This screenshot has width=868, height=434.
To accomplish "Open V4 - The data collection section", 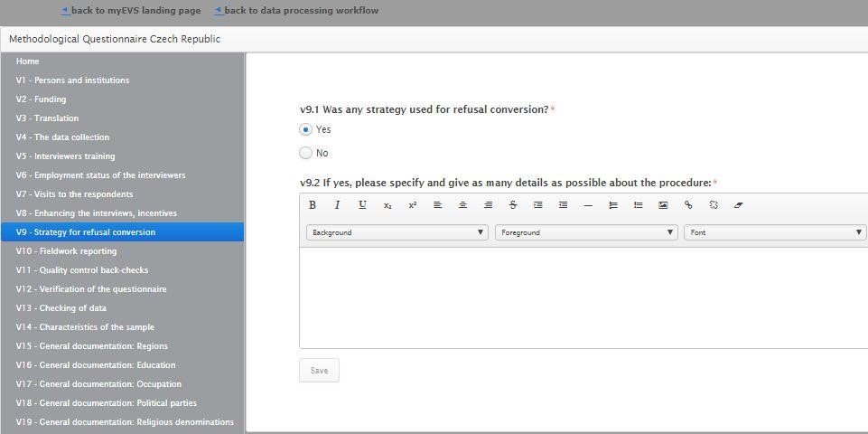I will (122, 137).
